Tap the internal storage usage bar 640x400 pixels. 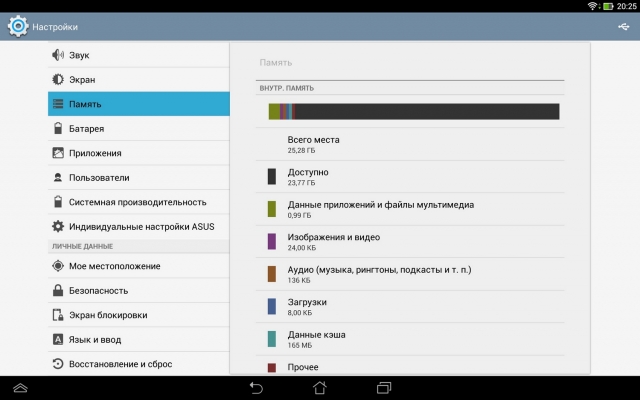point(413,111)
